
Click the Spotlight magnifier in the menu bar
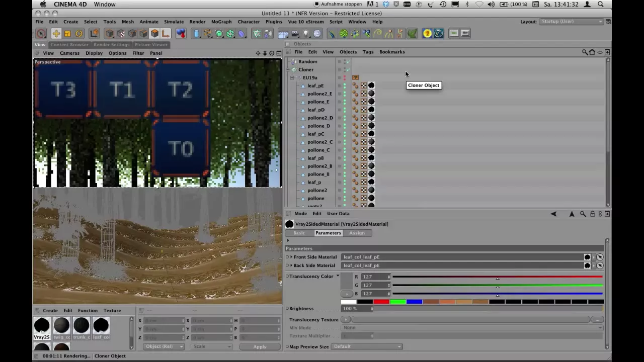(601, 4)
